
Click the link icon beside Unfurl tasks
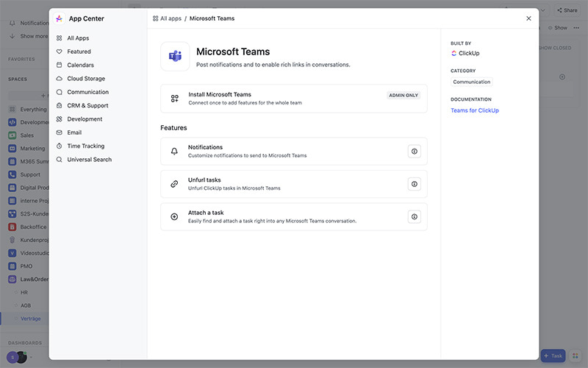[174, 184]
